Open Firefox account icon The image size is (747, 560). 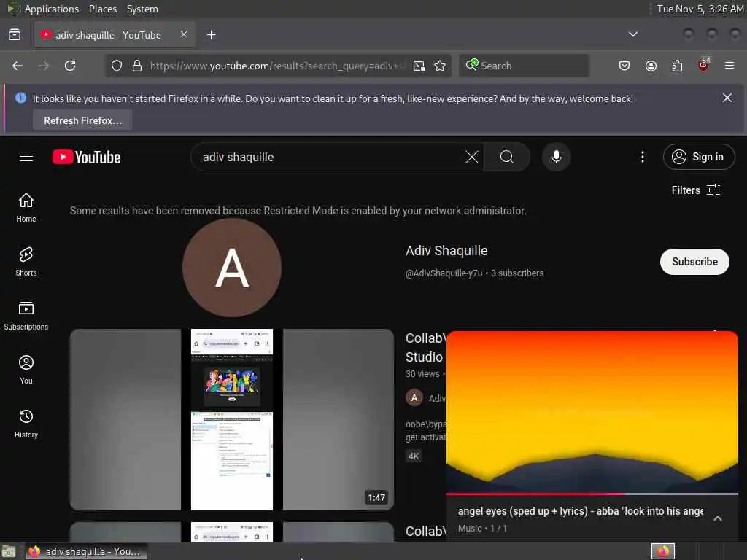(x=651, y=66)
